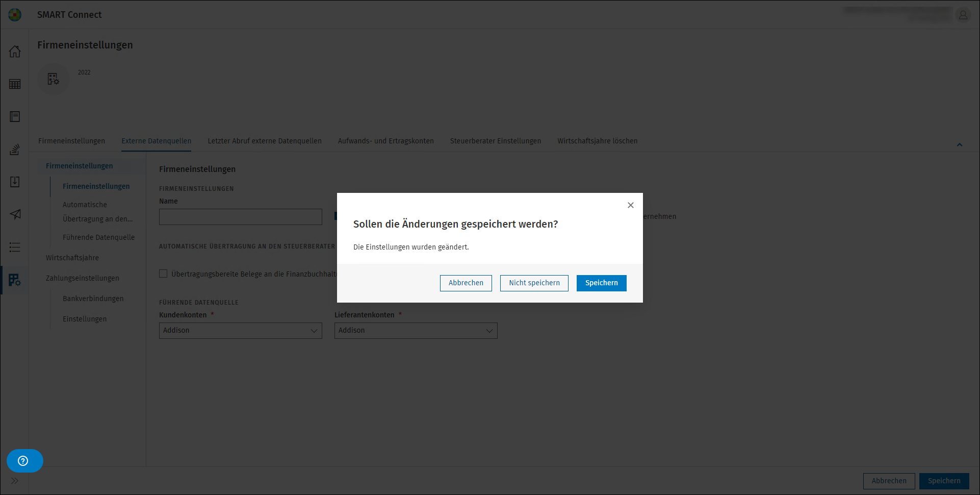980x495 pixels.
Task: Click the 2022 year label
Action: tap(84, 72)
